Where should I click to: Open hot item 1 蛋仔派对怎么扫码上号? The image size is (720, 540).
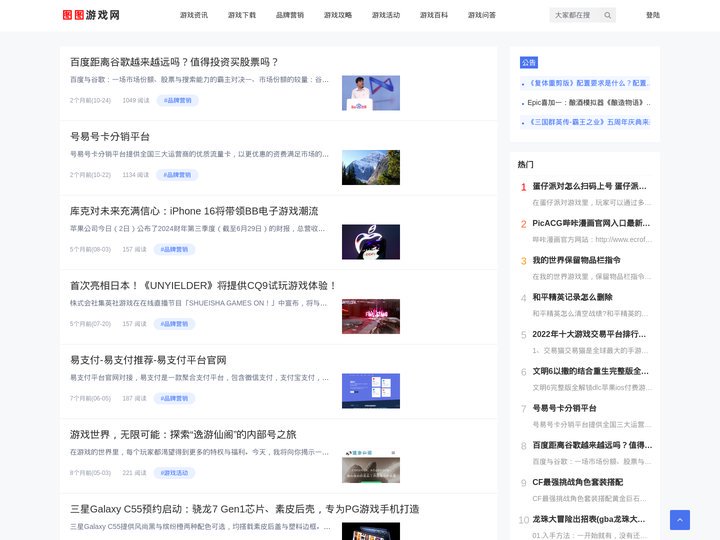point(589,186)
